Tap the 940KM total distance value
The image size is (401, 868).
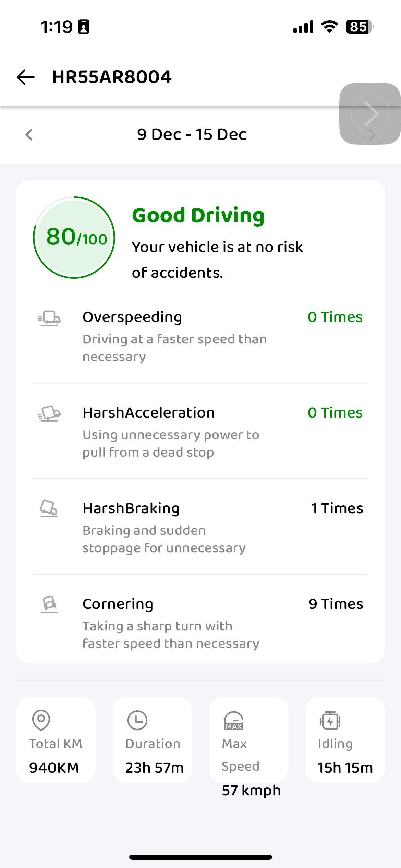pyautogui.click(x=54, y=768)
